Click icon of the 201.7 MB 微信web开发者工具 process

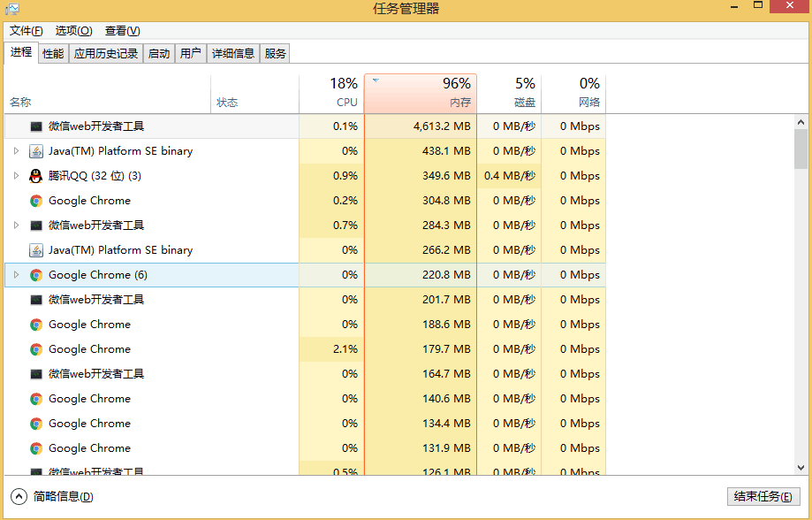tap(35, 300)
